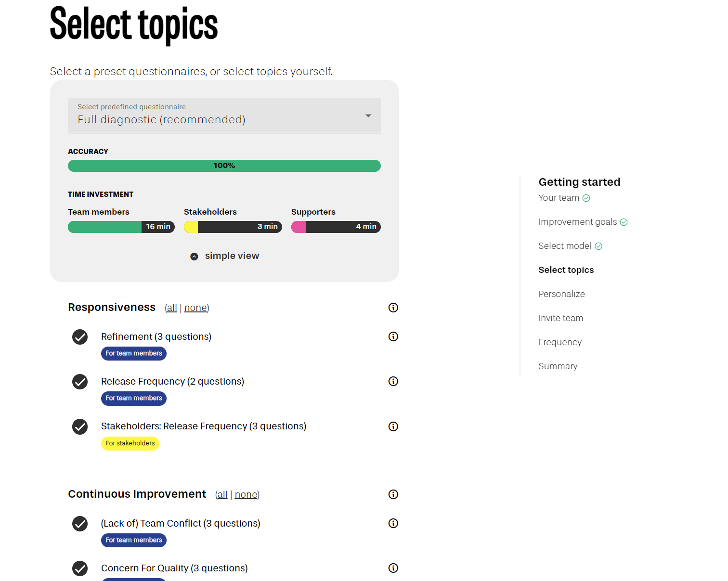
Task: Open the predefined questionnaire dropdown
Action: (x=224, y=116)
